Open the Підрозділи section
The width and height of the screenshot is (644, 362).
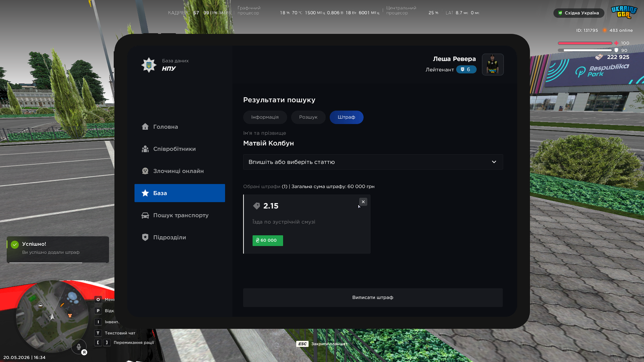180,237
